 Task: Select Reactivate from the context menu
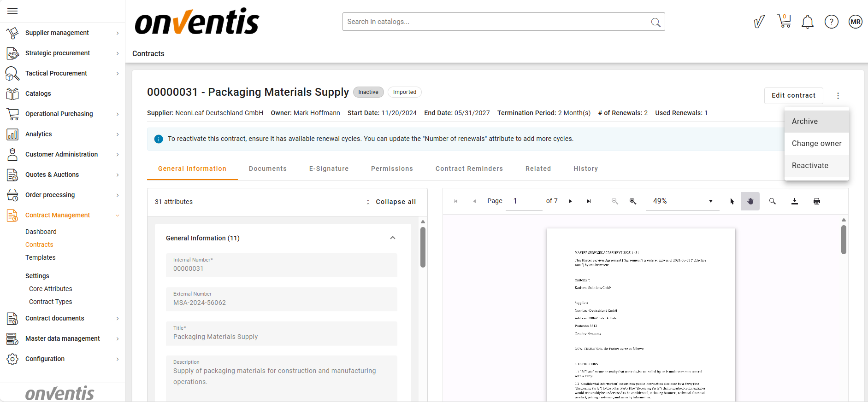(810, 166)
